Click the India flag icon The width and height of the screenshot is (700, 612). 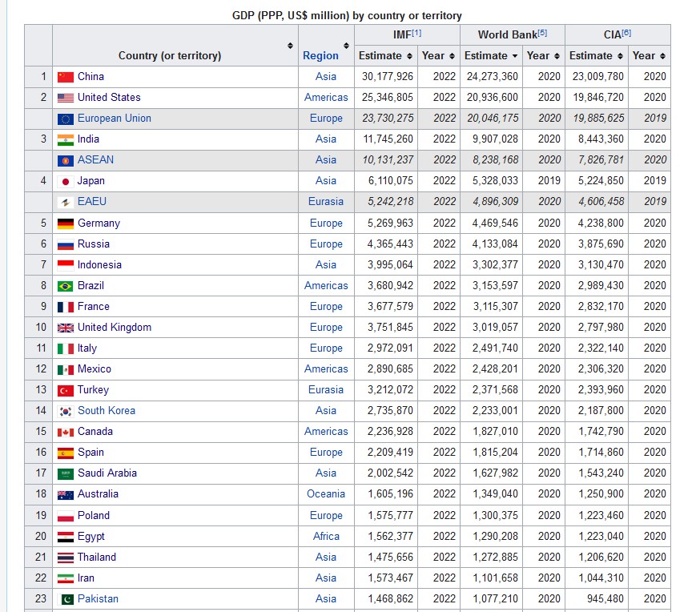point(65,139)
